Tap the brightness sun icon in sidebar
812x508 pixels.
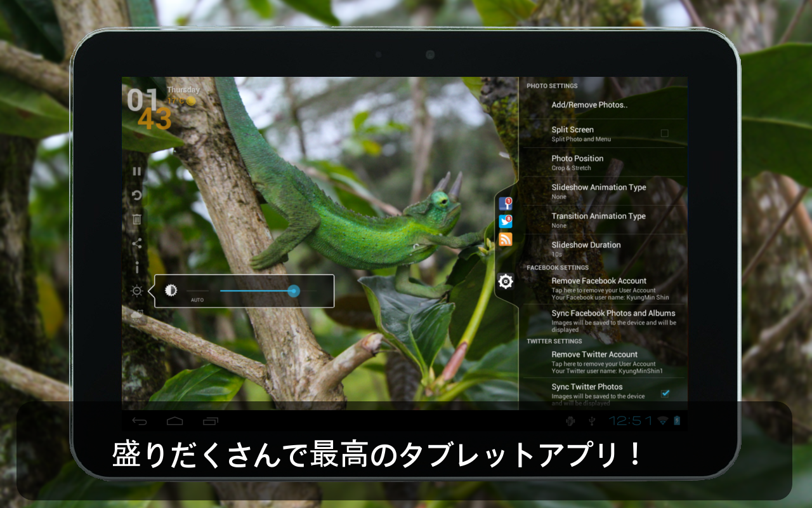click(x=137, y=291)
